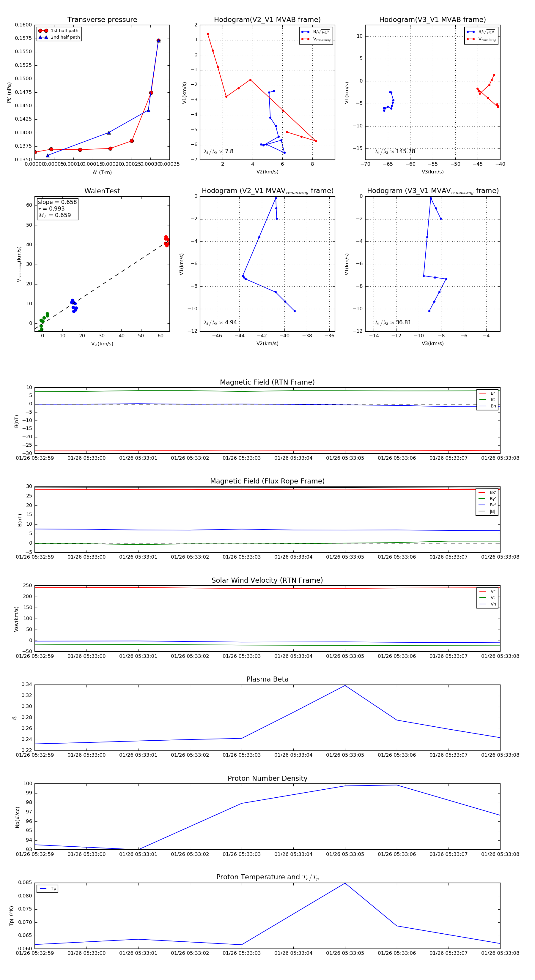This screenshot has height=980, width=535.
Task: Click the λ1/λ3 ≈ 145.78 annotation
Action: [x=395, y=151]
